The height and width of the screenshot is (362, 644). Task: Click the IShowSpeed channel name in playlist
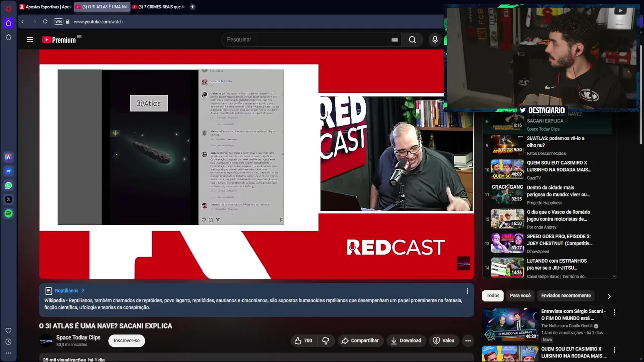[x=538, y=252]
